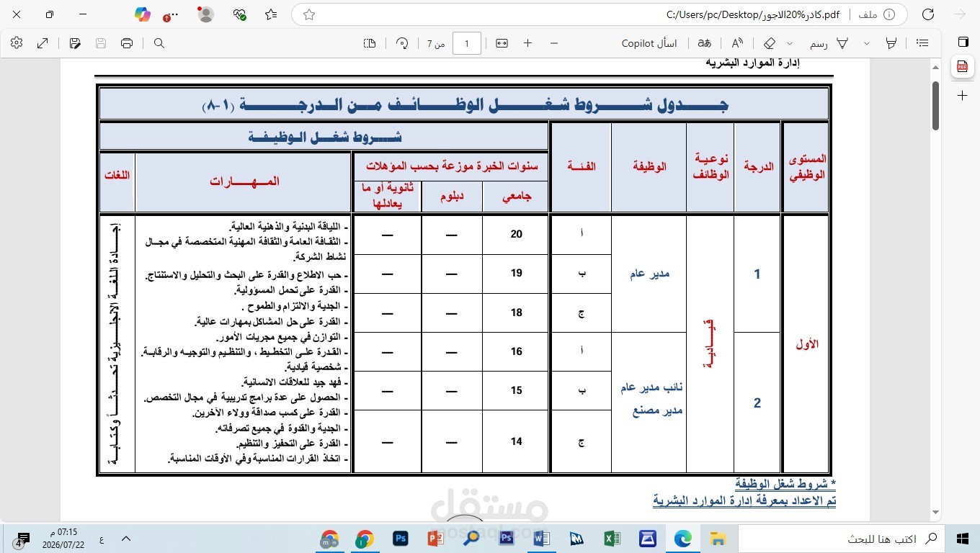The height and width of the screenshot is (553, 980).
Task: Click the table title جدول شروط شغل الوظائف
Action: tap(465, 105)
